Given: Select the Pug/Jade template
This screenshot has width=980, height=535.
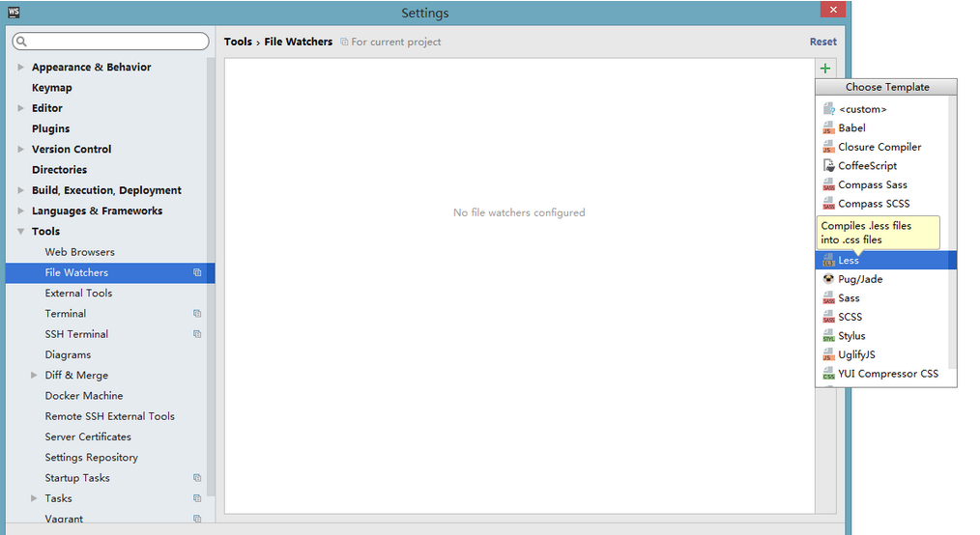Looking at the screenshot, I should click(x=881, y=279).
